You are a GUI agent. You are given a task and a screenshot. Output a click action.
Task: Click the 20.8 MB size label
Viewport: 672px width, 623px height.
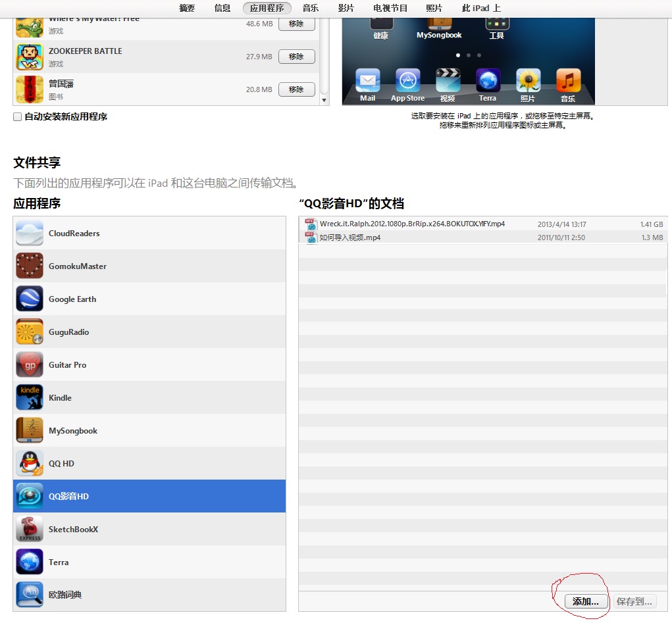[259, 89]
